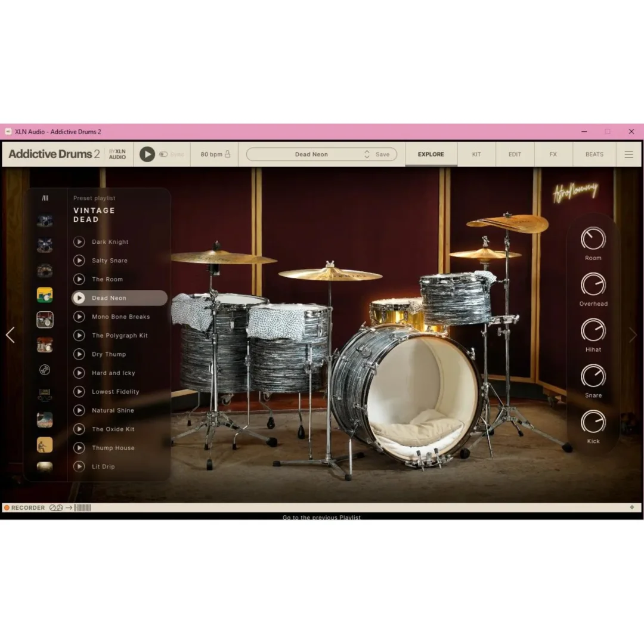Open the FX tab
Viewport: 644px width, 644px height.
[x=553, y=154]
